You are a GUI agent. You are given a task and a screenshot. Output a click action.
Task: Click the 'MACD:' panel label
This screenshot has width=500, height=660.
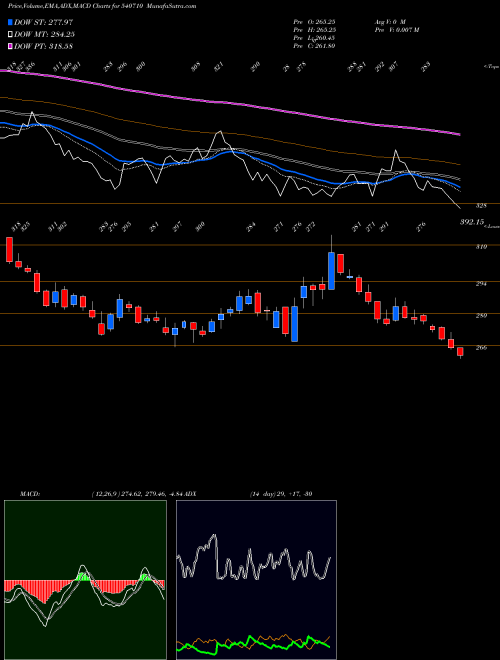click(29, 494)
